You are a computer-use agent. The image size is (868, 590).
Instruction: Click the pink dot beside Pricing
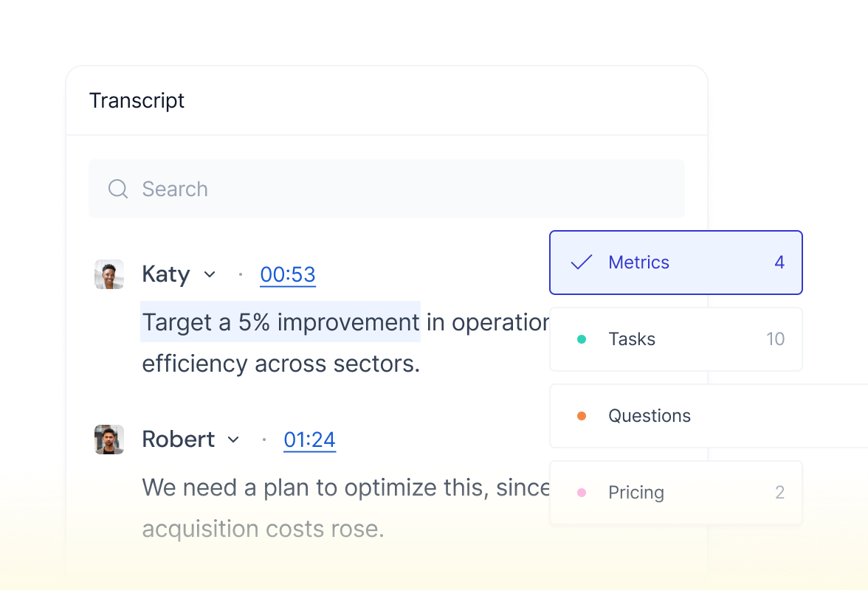[582, 492]
